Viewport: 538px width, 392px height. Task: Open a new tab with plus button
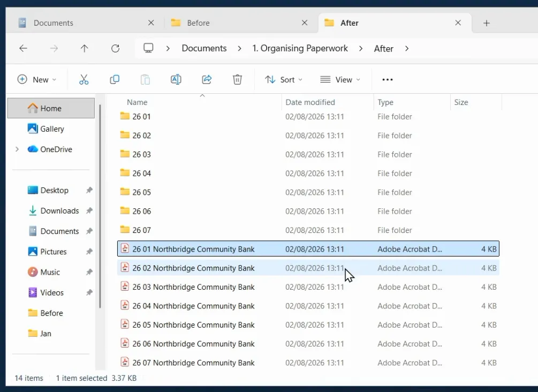point(486,23)
